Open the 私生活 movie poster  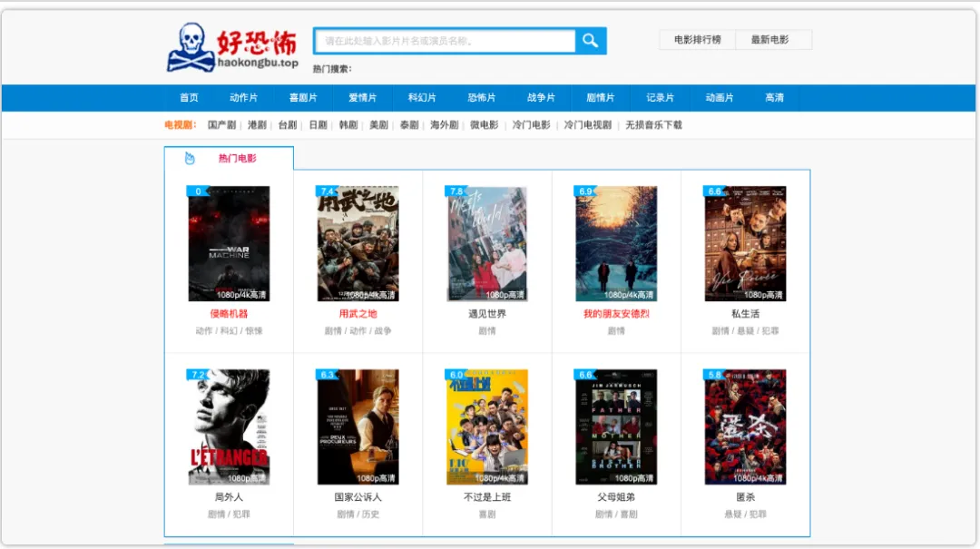746,243
